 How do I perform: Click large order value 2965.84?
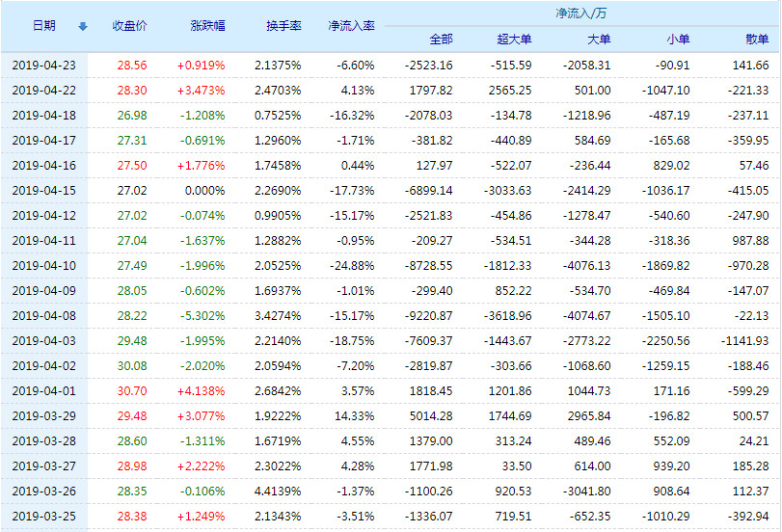point(589,415)
